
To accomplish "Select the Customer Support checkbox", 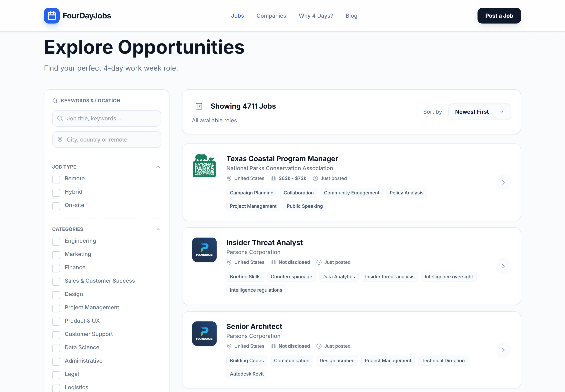I will 56,335.
